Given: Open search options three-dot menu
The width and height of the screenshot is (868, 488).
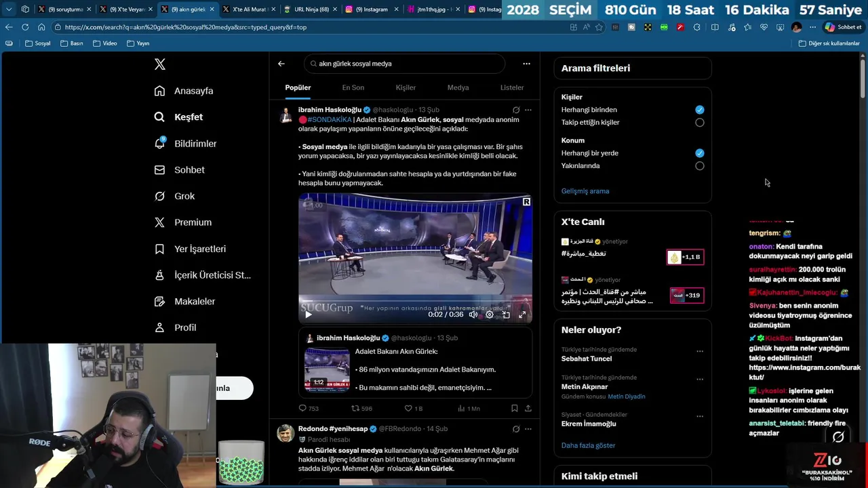Looking at the screenshot, I should [526, 64].
